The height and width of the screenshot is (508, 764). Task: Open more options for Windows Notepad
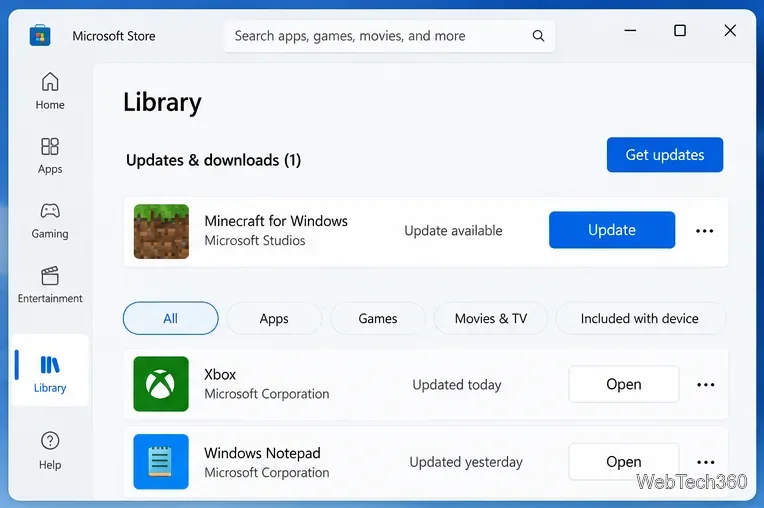click(705, 462)
